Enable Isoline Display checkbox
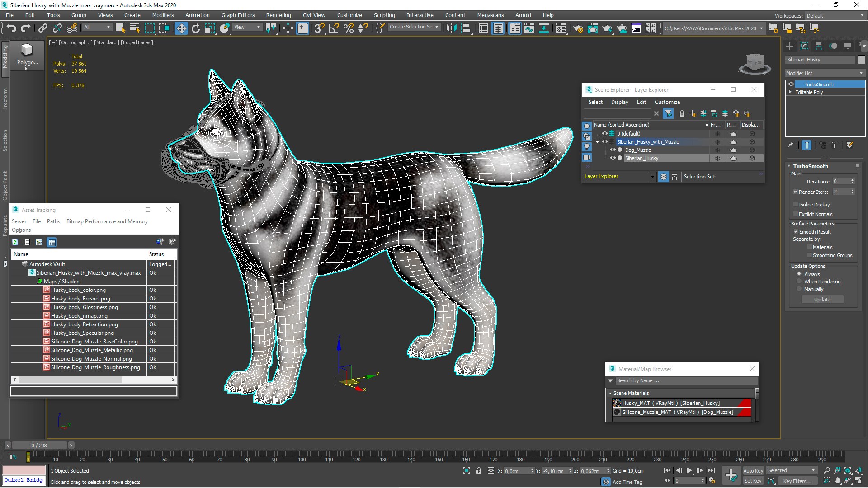The image size is (868, 488). 796,205
